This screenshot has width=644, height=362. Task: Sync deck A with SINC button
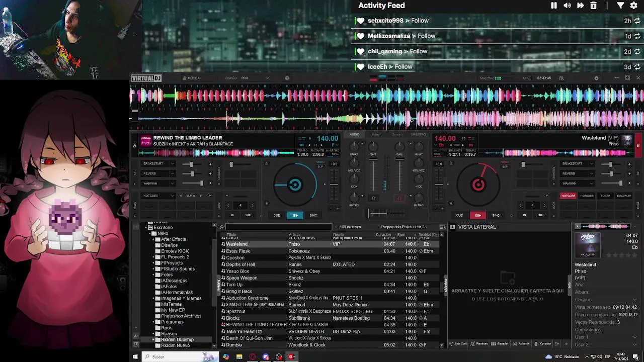click(x=313, y=215)
